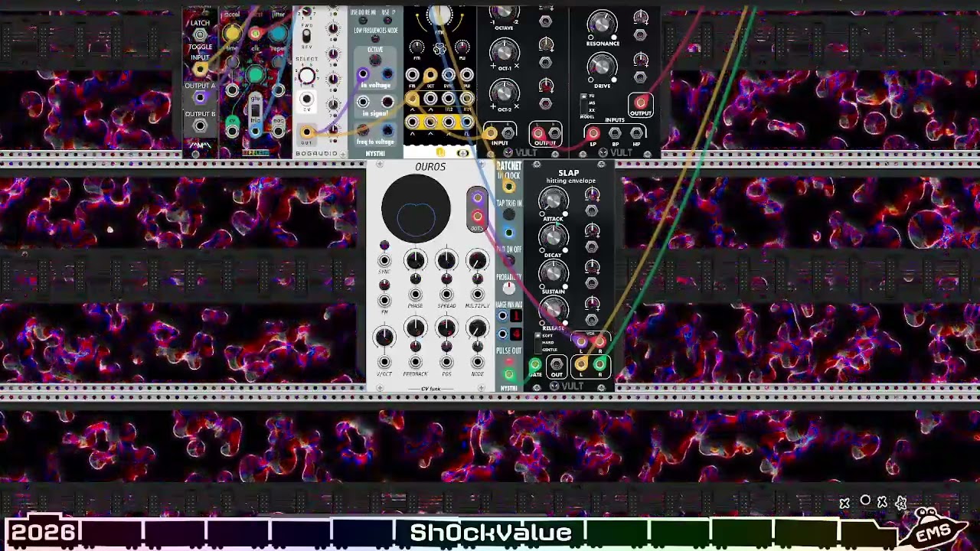Adjust the PHASE knob on OUROS
The height and width of the screenshot is (551, 980).
[415, 260]
